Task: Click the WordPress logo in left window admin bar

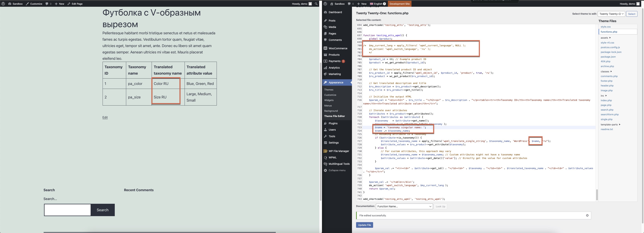Action: [3, 4]
